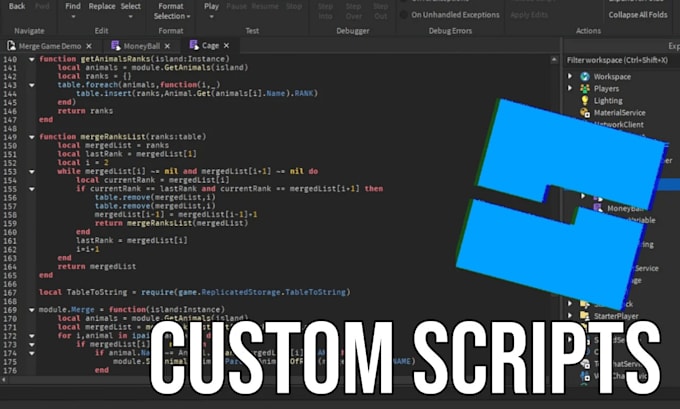Select the MaterialService row in Explorer
Viewport: 680px width, 409px height.
[622, 113]
